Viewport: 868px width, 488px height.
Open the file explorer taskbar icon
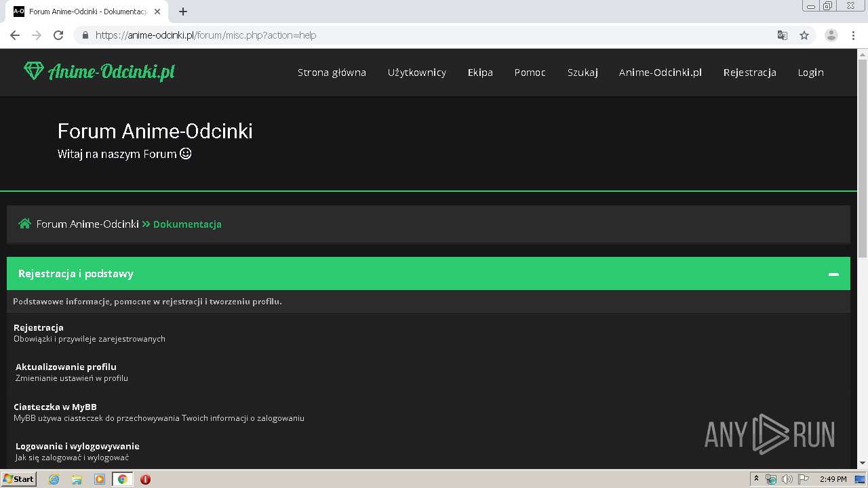coord(77,479)
